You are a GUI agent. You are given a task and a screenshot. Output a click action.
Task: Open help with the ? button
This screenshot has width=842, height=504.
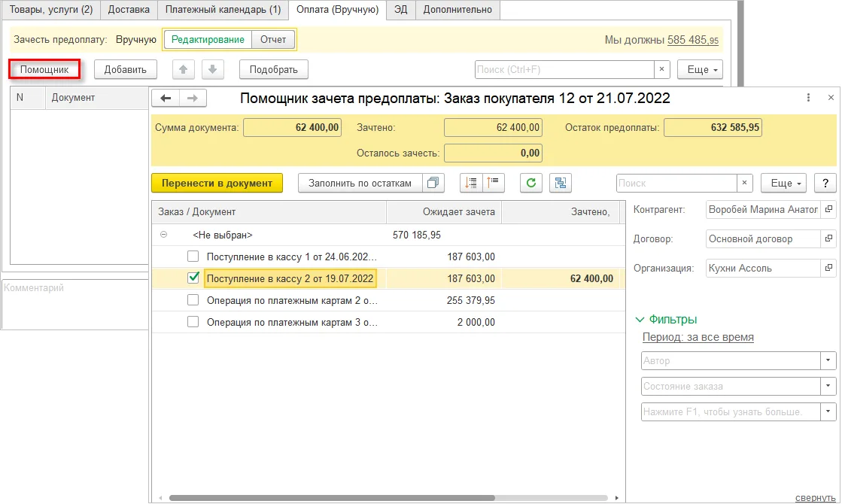825,183
